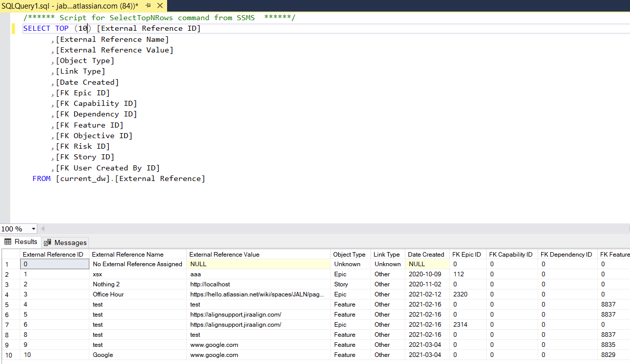Click the Link Type column header
This screenshot has width=630, height=364.
(388, 254)
